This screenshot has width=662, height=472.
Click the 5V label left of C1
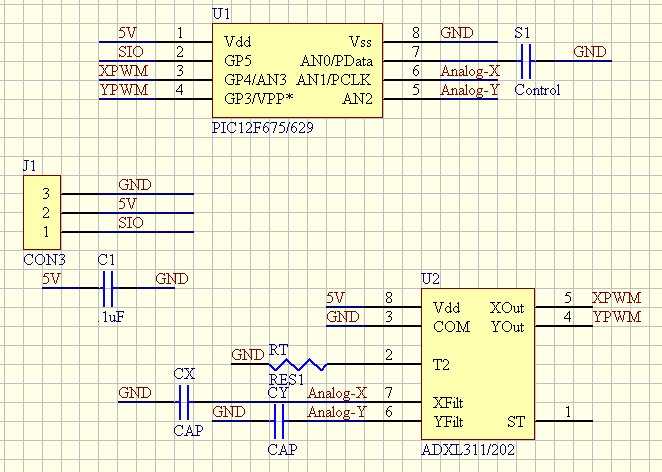(52, 279)
